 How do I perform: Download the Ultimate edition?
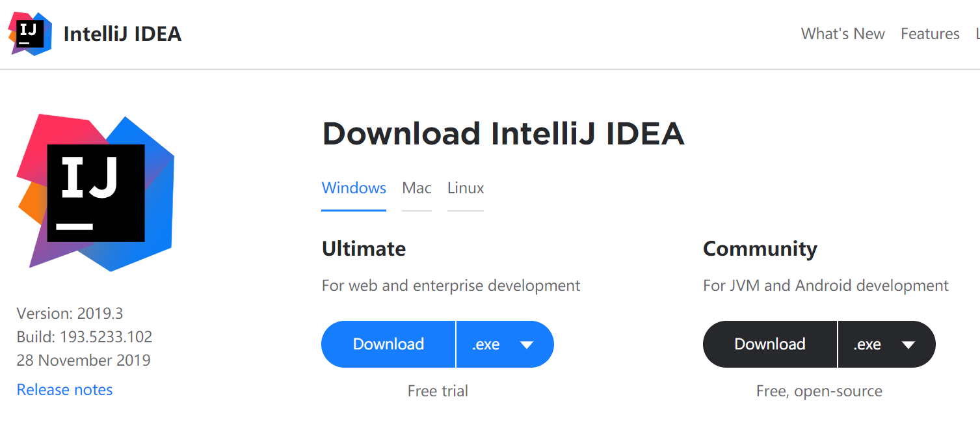[388, 344]
